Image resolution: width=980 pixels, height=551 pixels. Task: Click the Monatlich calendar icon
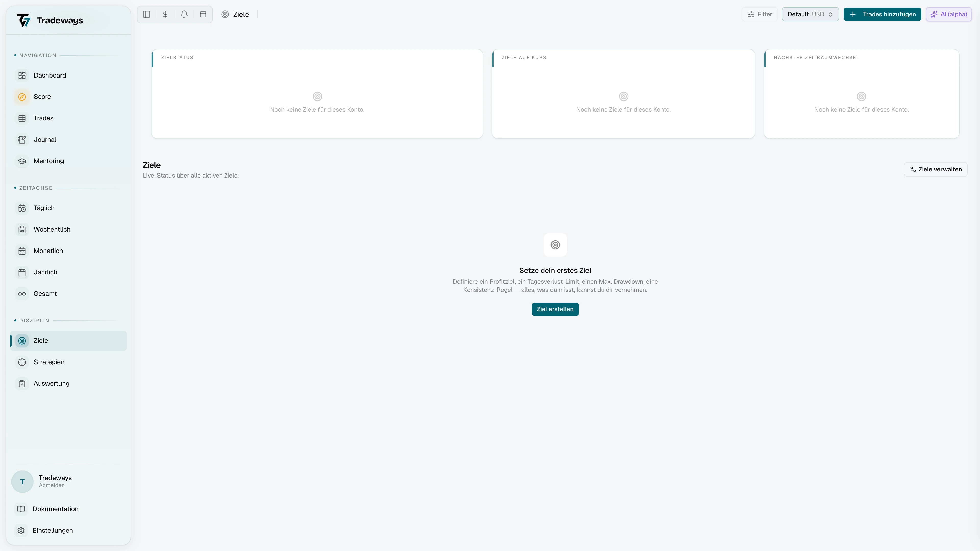tap(22, 251)
